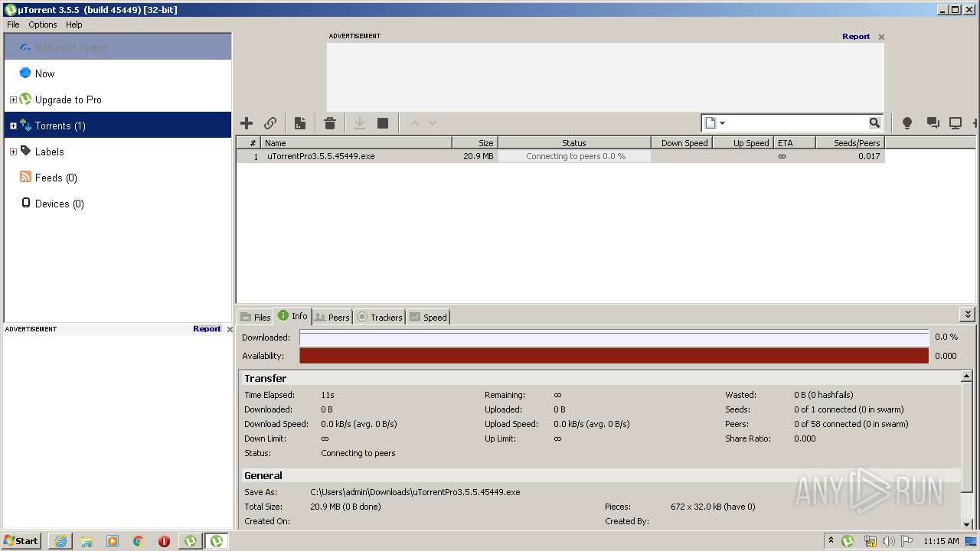Image resolution: width=980 pixels, height=551 pixels.
Task: Click the Start Torrent download arrow icon
Action: coord(359,123)
